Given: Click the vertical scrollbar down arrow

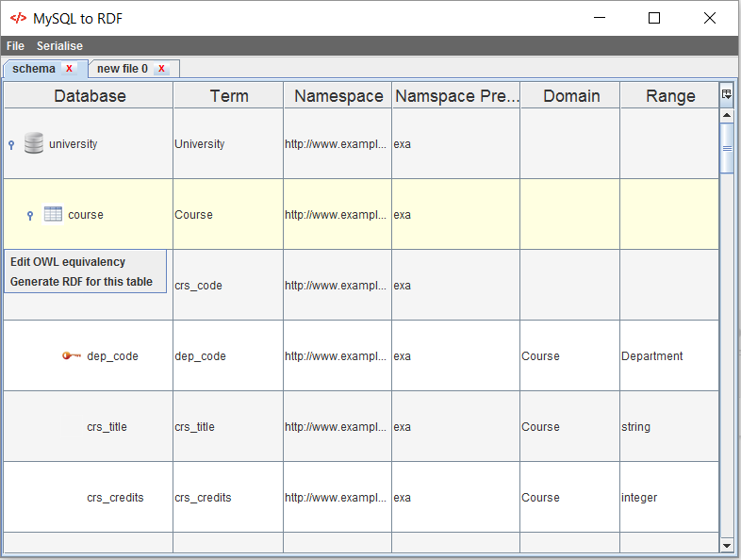Looking at the screenshot, I should (727, 545).
